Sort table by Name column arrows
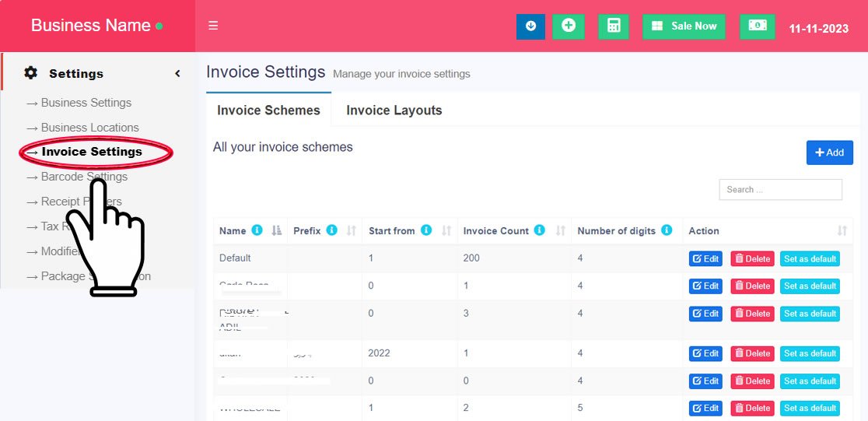 click(x=277, y=231)
